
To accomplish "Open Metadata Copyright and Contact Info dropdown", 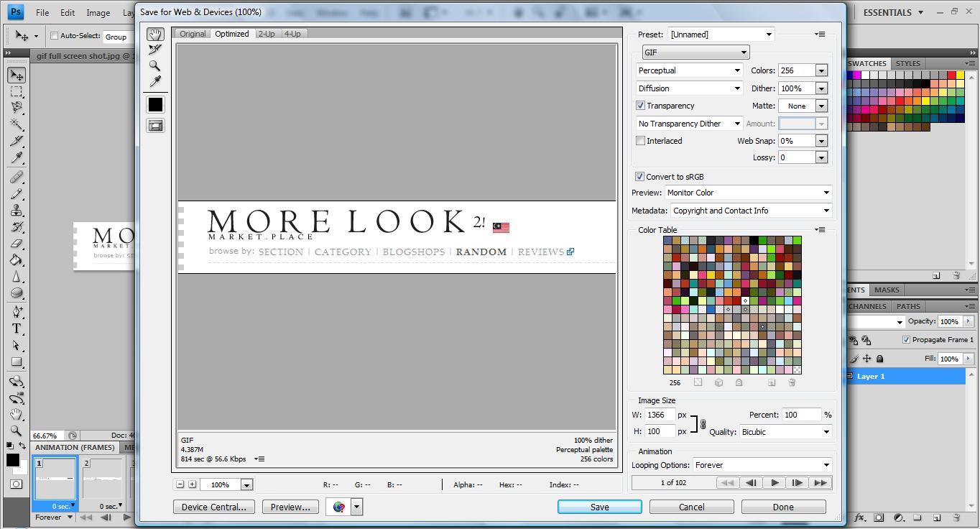I will (751, 211).
